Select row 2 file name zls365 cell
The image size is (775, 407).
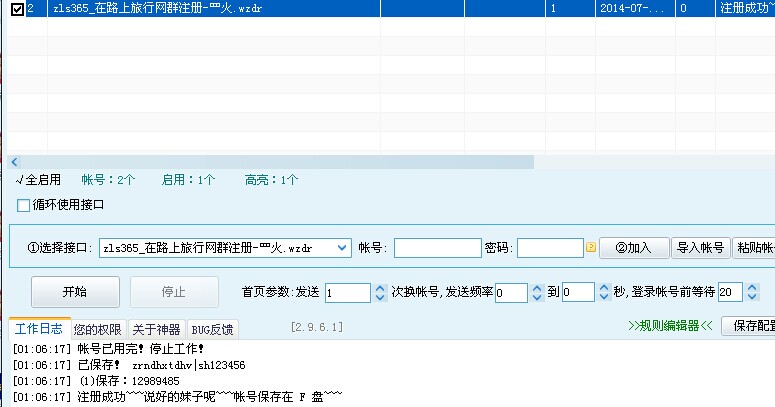click(x=214, y=8)
